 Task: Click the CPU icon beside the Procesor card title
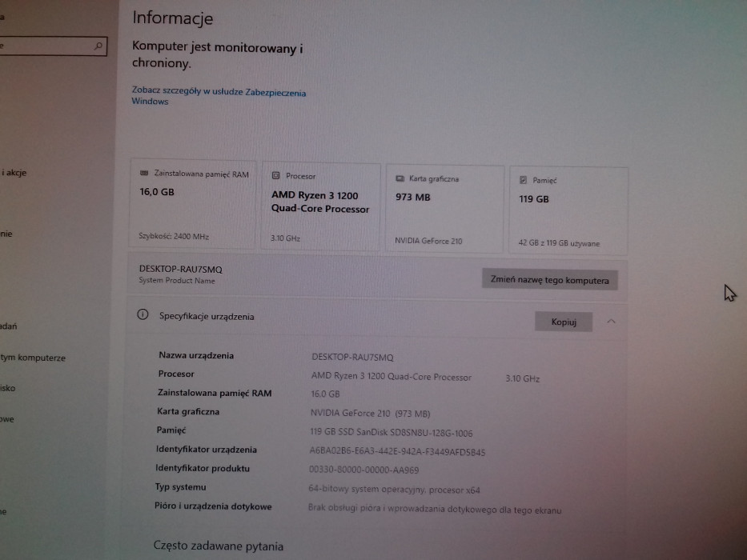(276, 175)
